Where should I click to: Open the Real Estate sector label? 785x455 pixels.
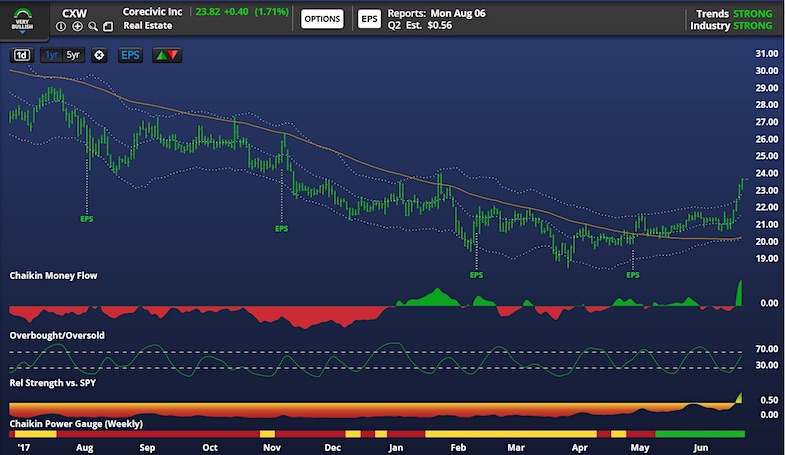[x=148, y=26]
